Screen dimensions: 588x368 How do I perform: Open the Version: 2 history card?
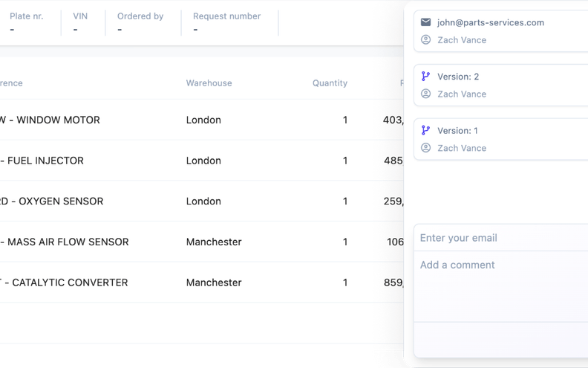click(x=501, y=85)
